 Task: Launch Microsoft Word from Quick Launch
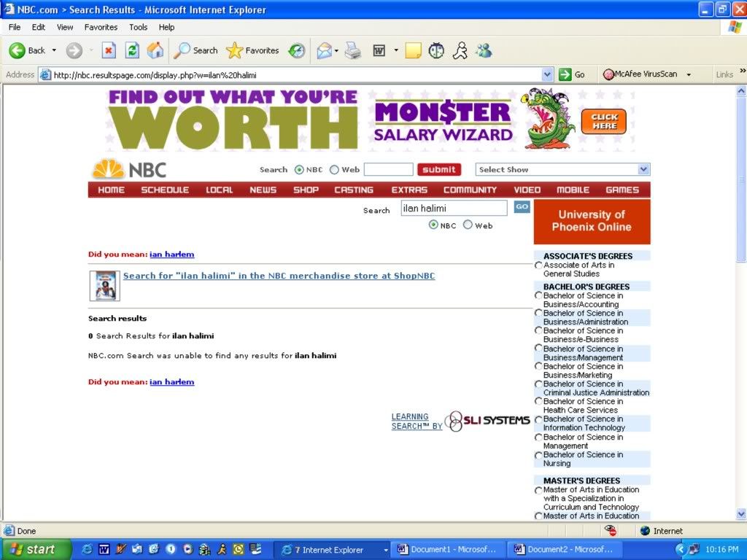click(104, 550)
